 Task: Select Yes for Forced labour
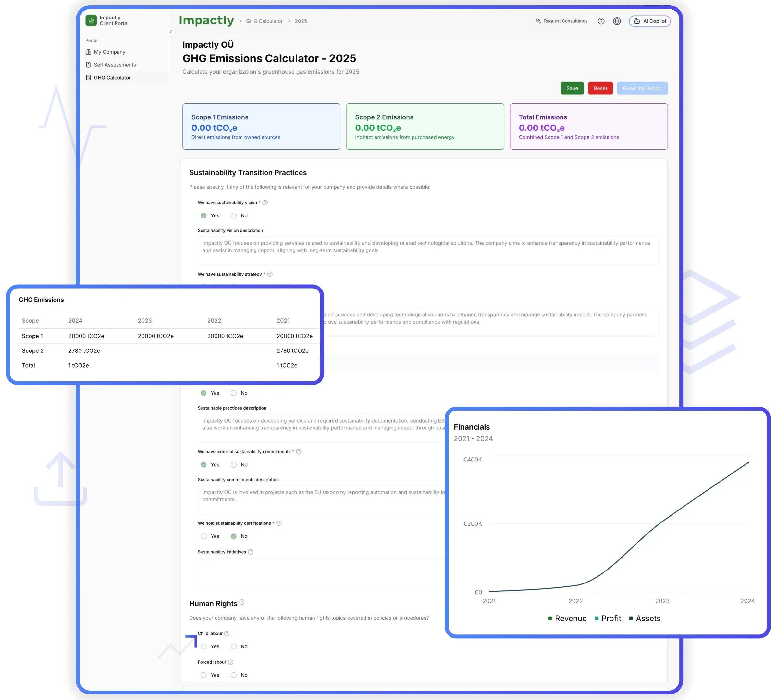[x=203, y=675]
